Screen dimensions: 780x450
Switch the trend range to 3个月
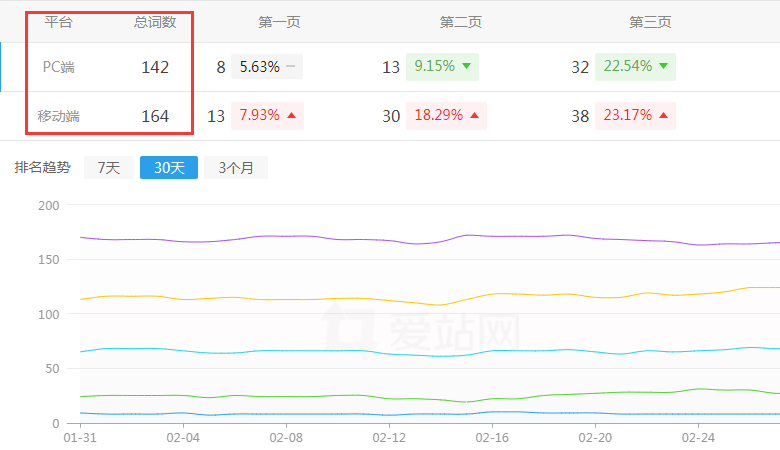pos(236,168)
